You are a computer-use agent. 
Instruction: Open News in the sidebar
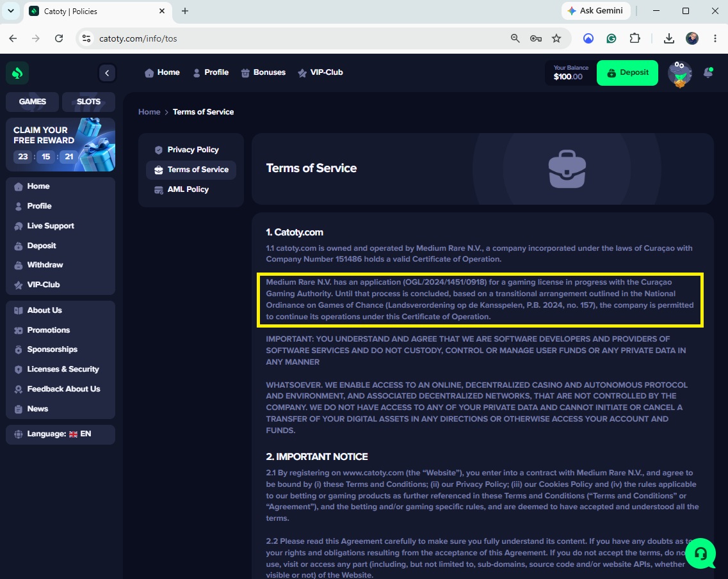pyautogui.click(x=60, y=409)
